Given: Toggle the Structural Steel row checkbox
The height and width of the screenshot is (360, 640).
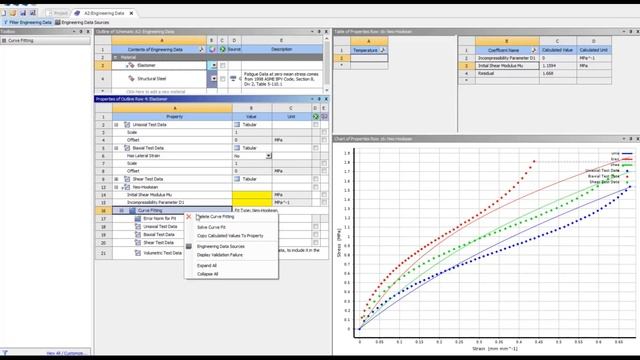Looking at the screenshot, I should pyautogui.click(x=222, y=78).
